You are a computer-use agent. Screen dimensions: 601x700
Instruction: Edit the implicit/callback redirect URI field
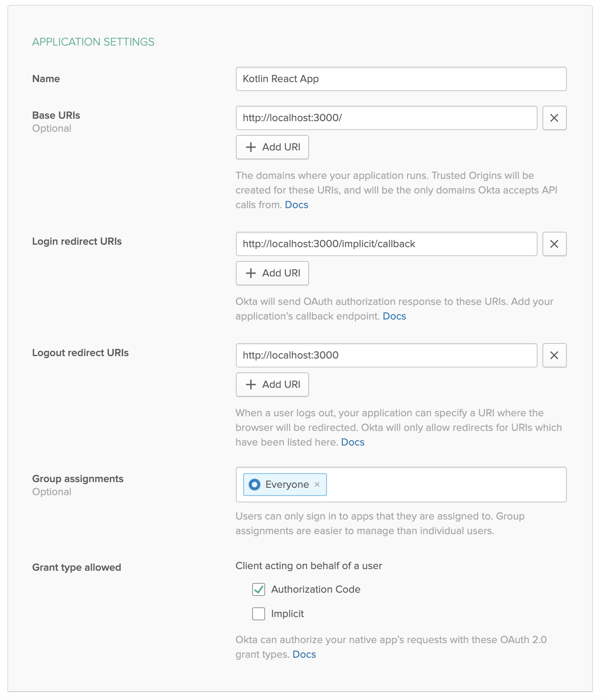tap(386, 244)
